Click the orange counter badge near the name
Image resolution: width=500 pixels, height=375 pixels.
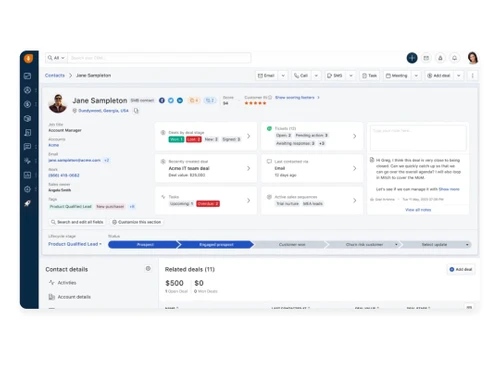[194, 100]
